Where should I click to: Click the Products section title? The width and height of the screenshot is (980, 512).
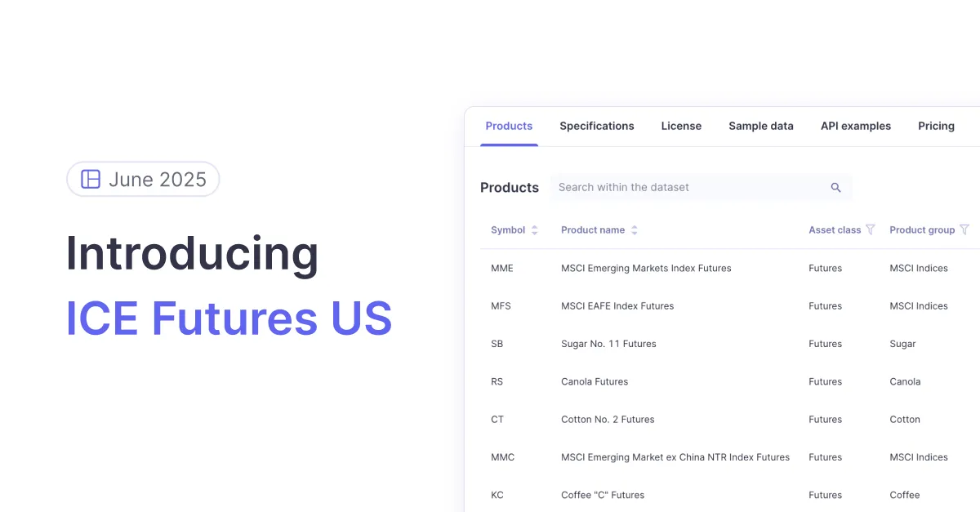point(510,188)
